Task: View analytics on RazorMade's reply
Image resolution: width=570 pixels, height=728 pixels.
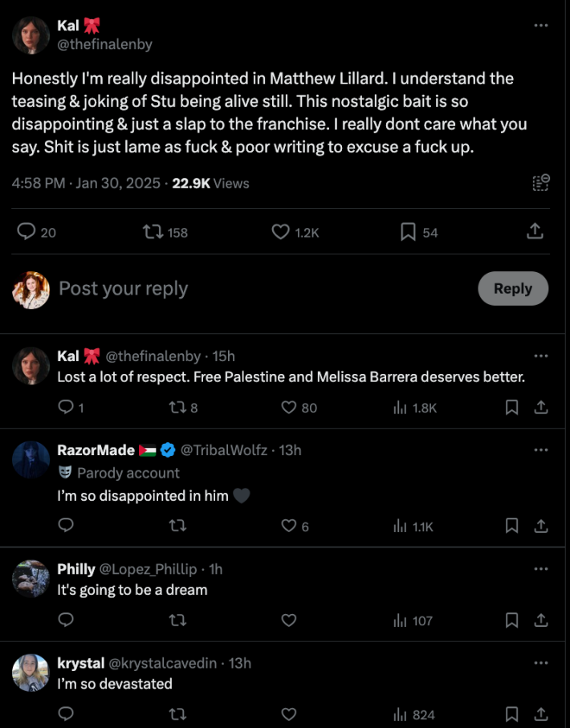Action: pyautogui.click(x=400, y=526)
